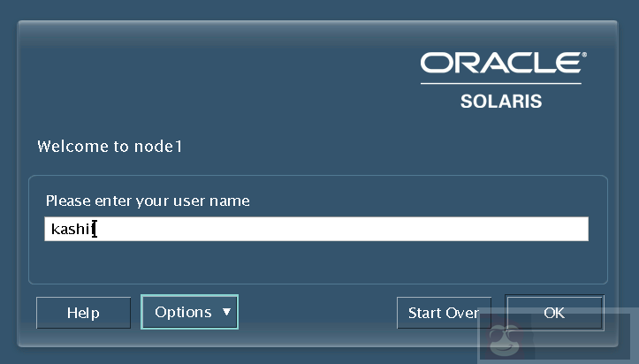The image size is (639, 364).
Task: Click the Oracle Solaris logo
Action: pos(503,80)
